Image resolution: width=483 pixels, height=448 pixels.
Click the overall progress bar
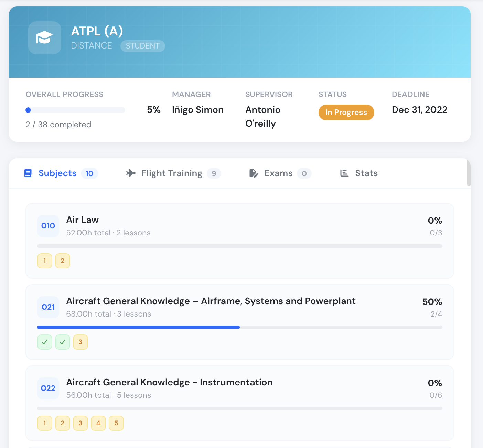75,110
